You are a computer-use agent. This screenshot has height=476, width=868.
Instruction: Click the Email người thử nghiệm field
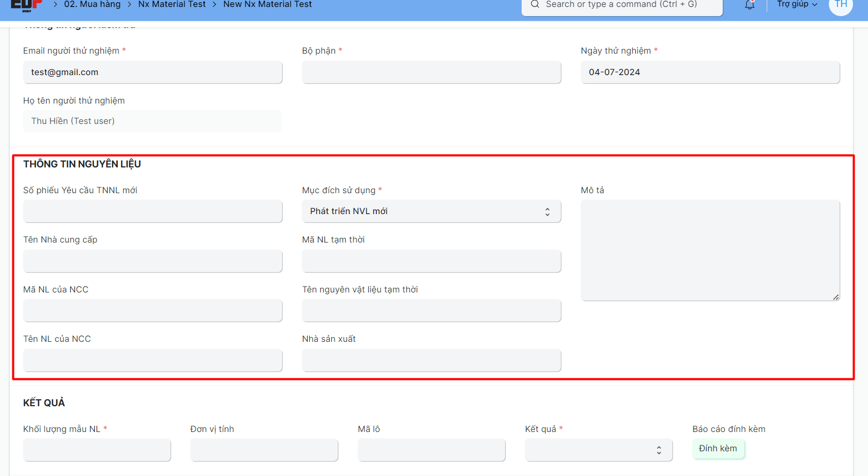[x=152, y=72]
